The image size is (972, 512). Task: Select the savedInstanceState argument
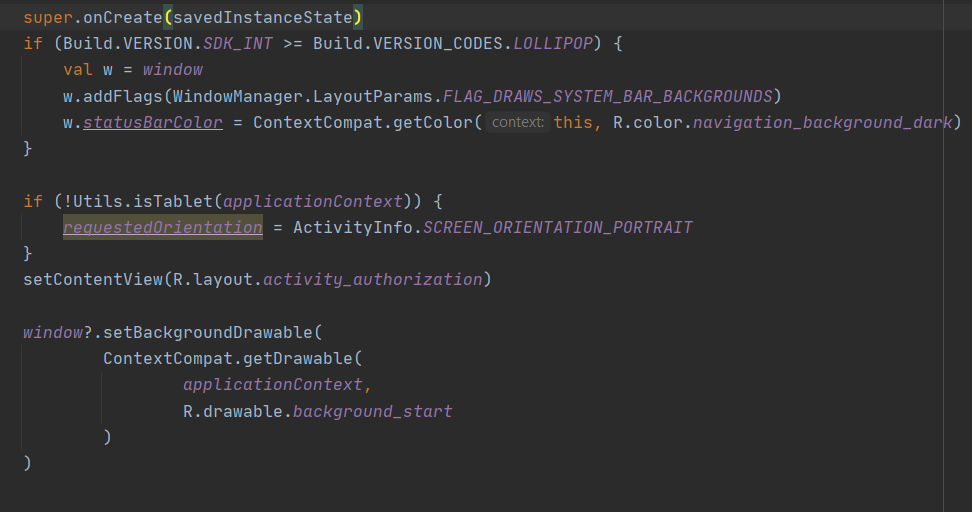[x=263, y=17]
